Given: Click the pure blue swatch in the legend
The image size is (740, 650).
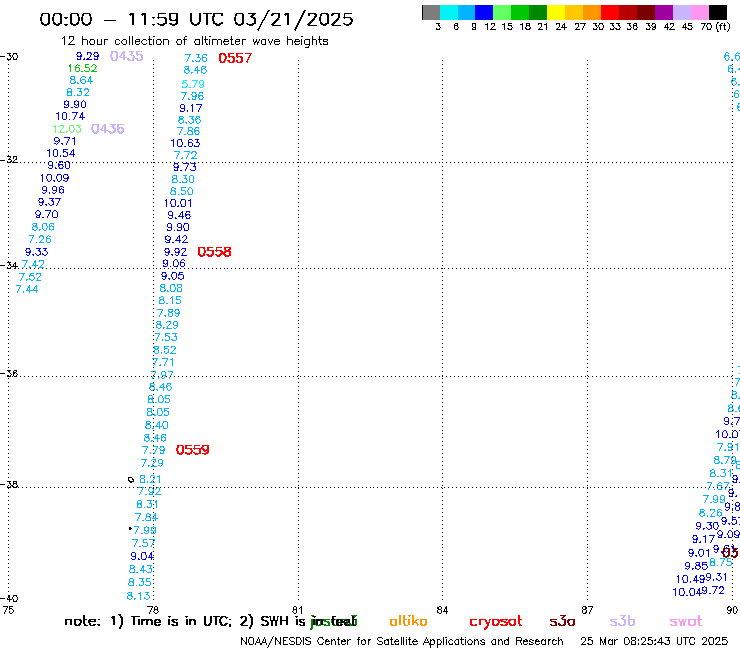Looking at the screenshot, I should (484, 12).
